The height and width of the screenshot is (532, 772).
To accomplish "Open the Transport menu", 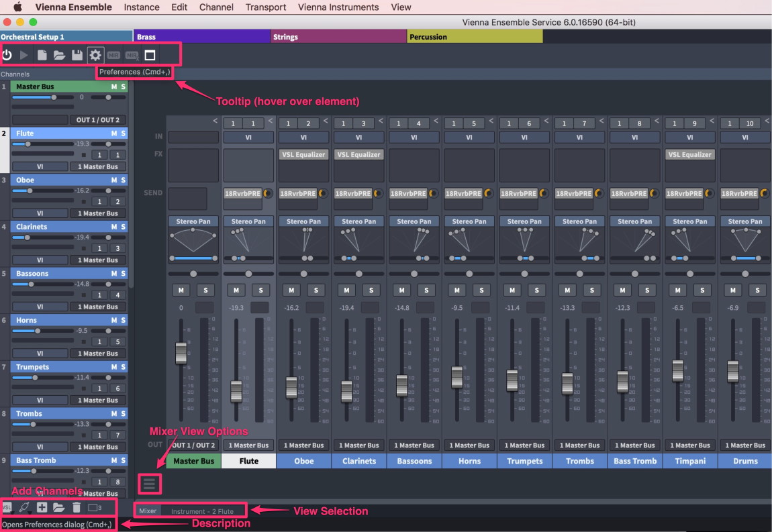I will [x=265, y=7].
